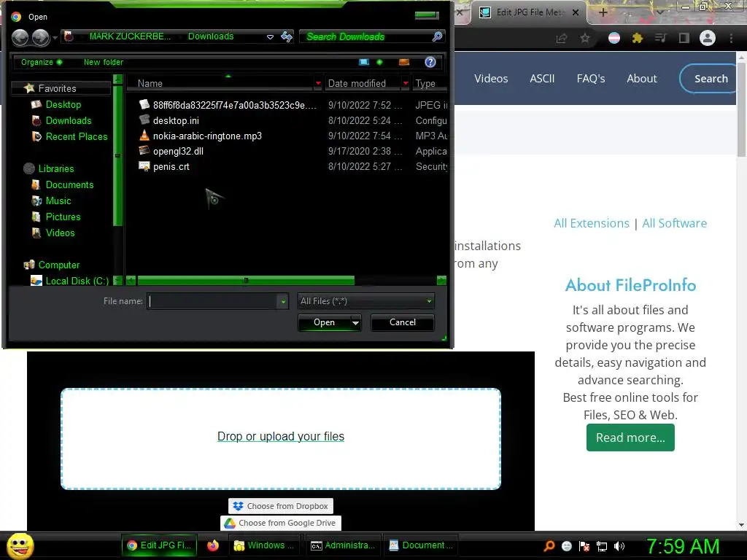The image size is (747, 560).
Task: Click the search magnifier in Search Downloads
Action: pyautogui.click(x=437, y=36)
